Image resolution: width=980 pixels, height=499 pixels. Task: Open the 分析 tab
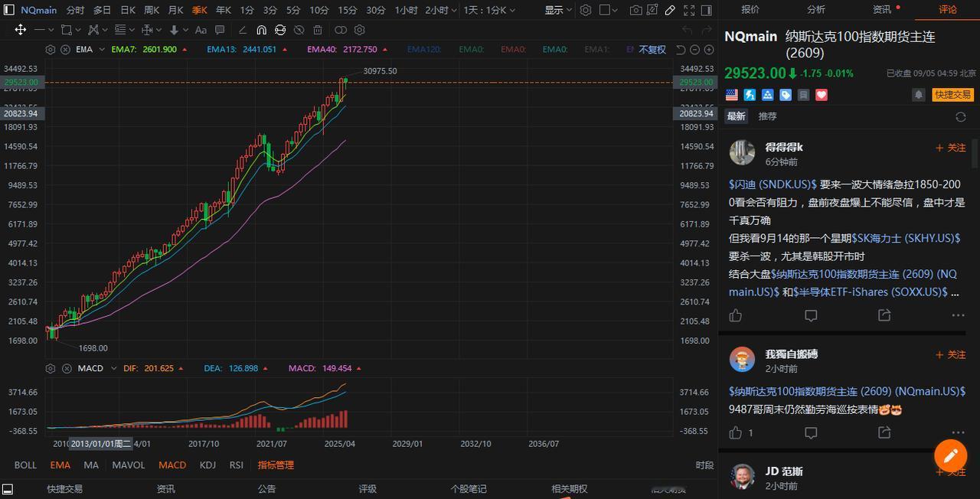tap(816, 9)
